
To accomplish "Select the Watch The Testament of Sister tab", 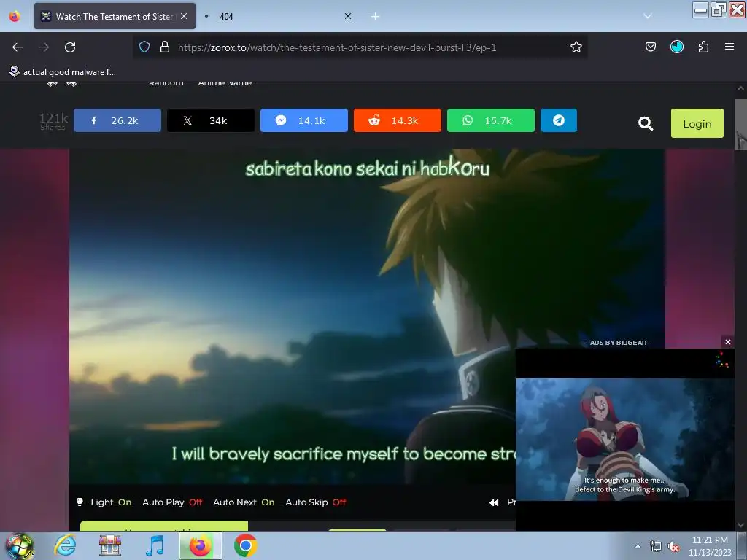I will tap(115, 16).
